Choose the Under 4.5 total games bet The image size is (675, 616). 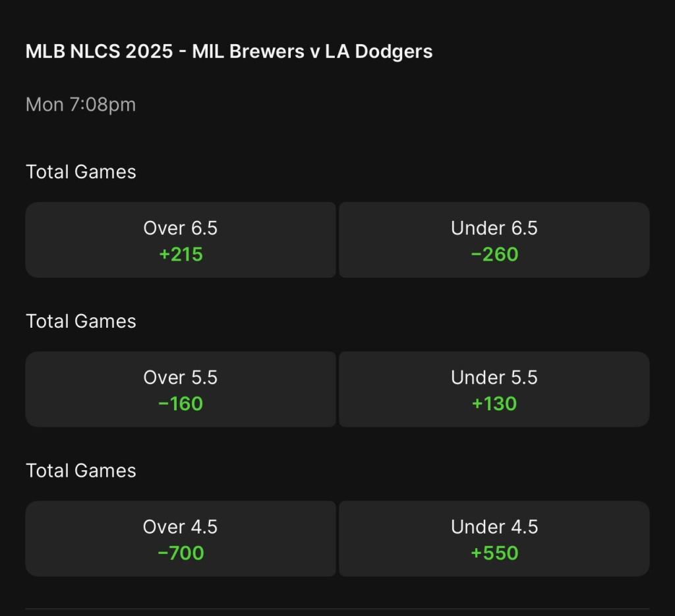(x=494, y=538)
